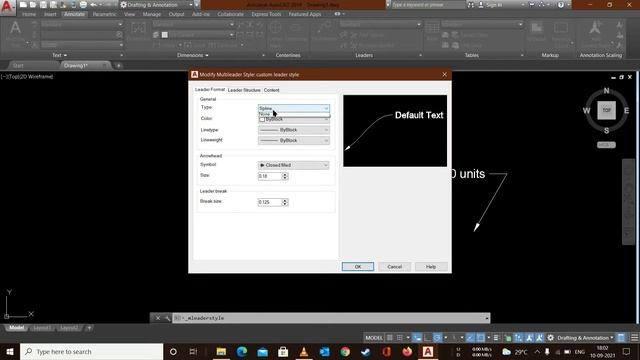Open the Manage ribbon tab
The image size is (640, 360).
pos(152,14)
